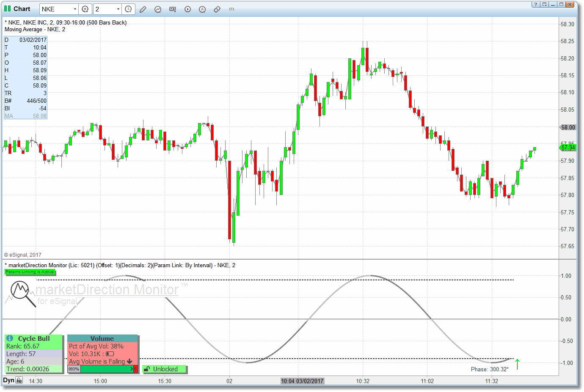Click the 10:32 time axis label
Screen dimensions: 584x392
pyautogui.click(x=363, y=381)
